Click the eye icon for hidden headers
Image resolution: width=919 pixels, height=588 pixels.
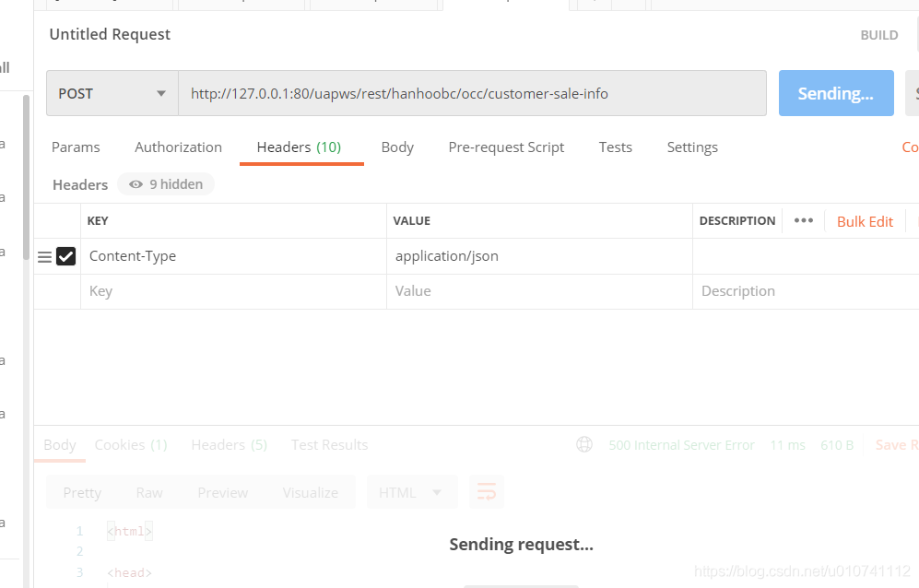136,184
